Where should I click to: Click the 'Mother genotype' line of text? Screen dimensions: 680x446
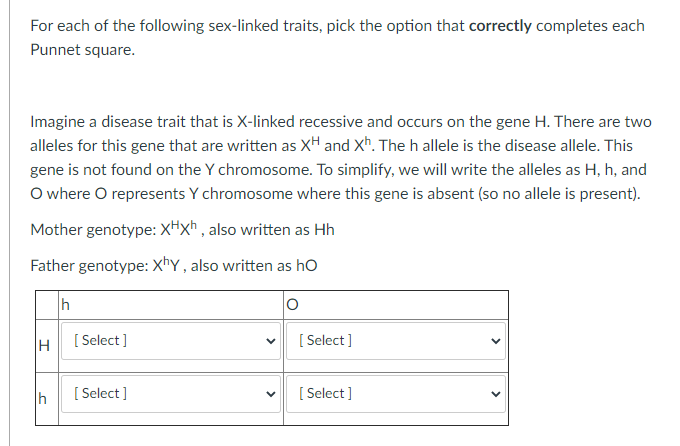(182, 229)
